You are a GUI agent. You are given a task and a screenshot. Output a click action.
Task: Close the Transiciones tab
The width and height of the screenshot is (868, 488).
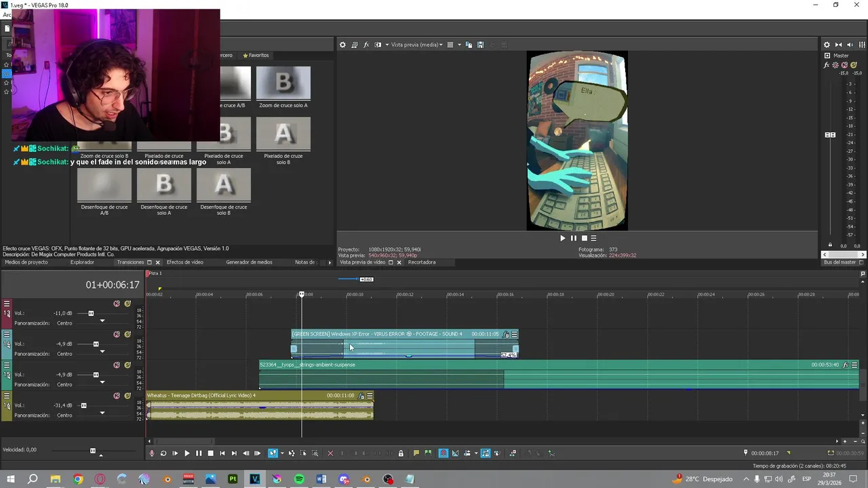157,262
